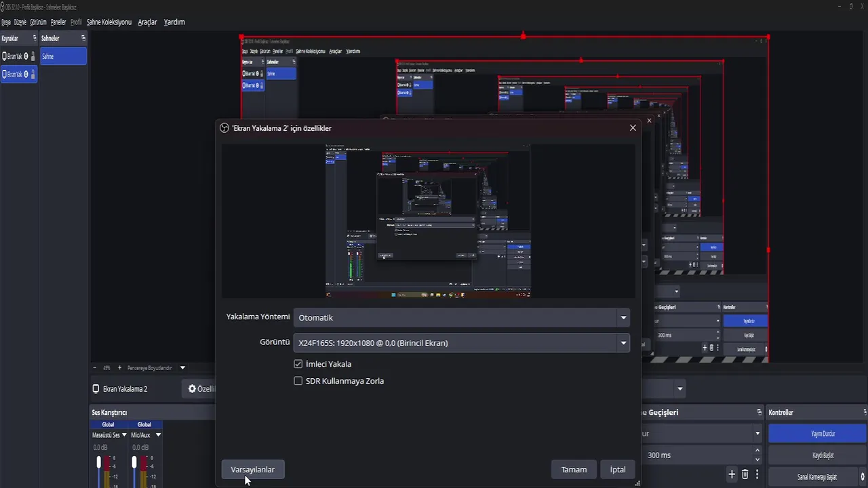
Task: Click the lock icon of the highlighted Ekran Yak source
Action: coord(33,75)
